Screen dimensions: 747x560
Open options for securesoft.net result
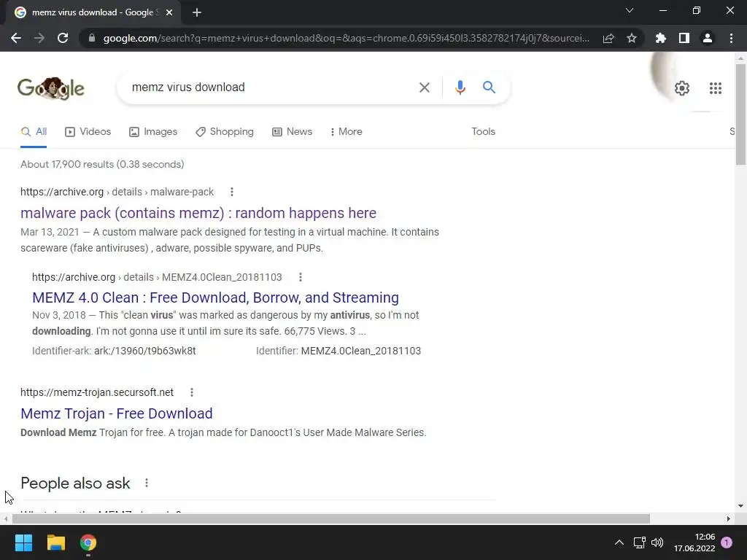tap(192, 392)
